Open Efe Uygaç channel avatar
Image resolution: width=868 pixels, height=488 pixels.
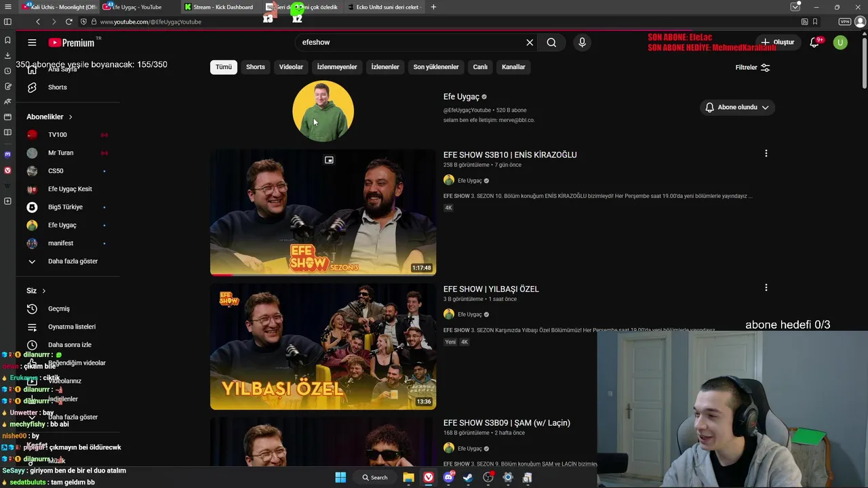point(323,111)
